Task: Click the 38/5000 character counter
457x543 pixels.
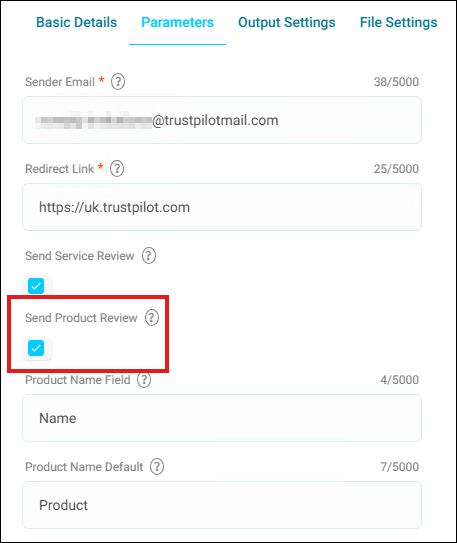Action: click(x=396, y=82)
